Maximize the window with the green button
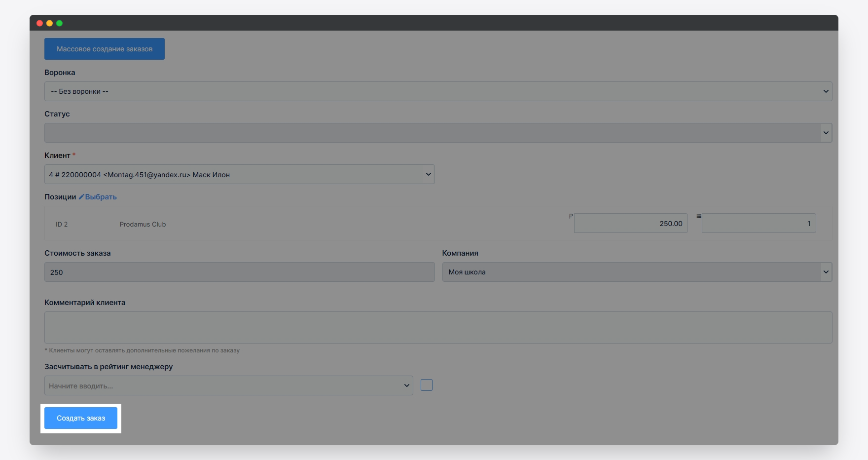 pyautogui.click(x=59, y=23)
